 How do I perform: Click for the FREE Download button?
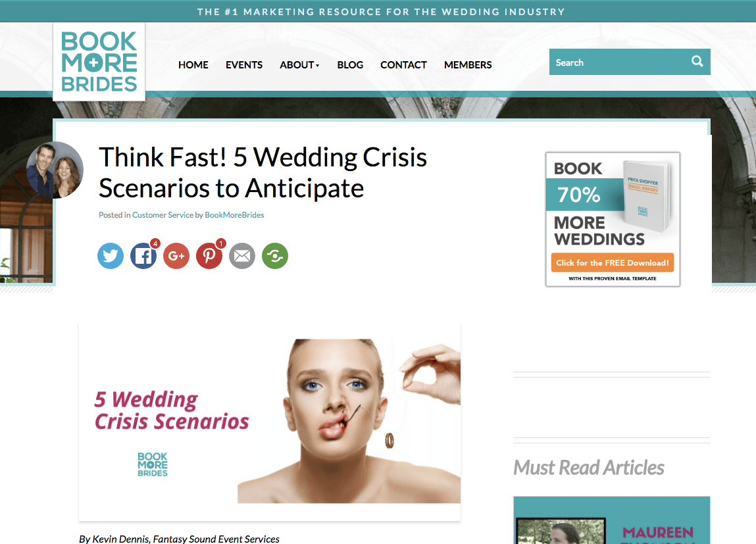pos(613,262)
